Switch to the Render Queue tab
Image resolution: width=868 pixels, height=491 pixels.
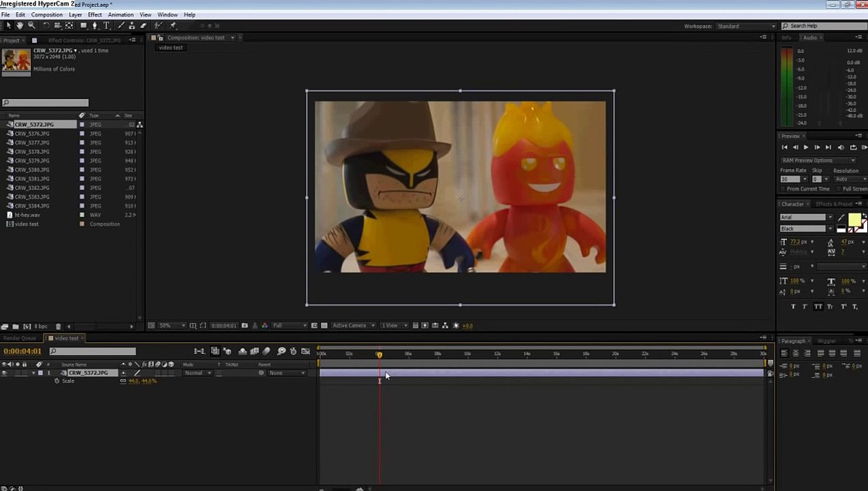coord(20,338)
